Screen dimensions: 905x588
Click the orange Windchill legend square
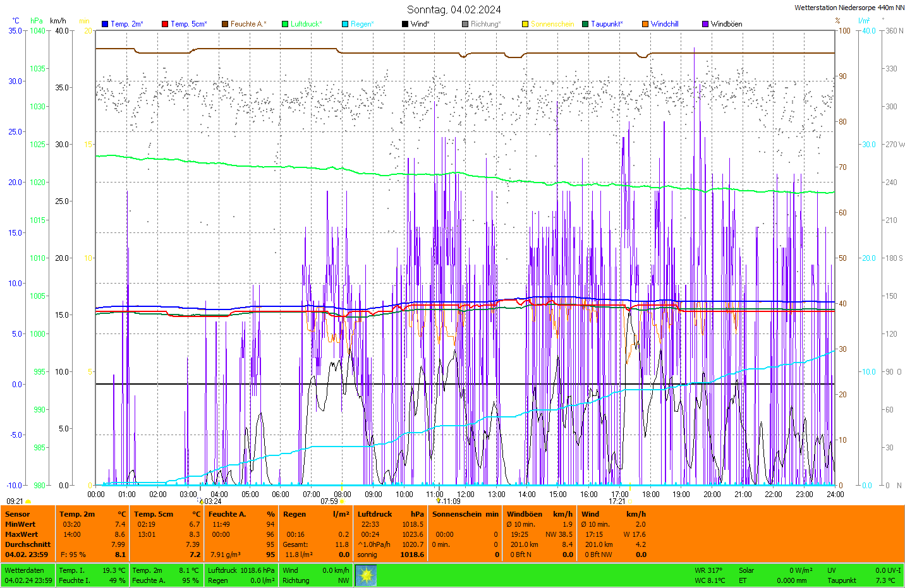(x=645, y=24)
